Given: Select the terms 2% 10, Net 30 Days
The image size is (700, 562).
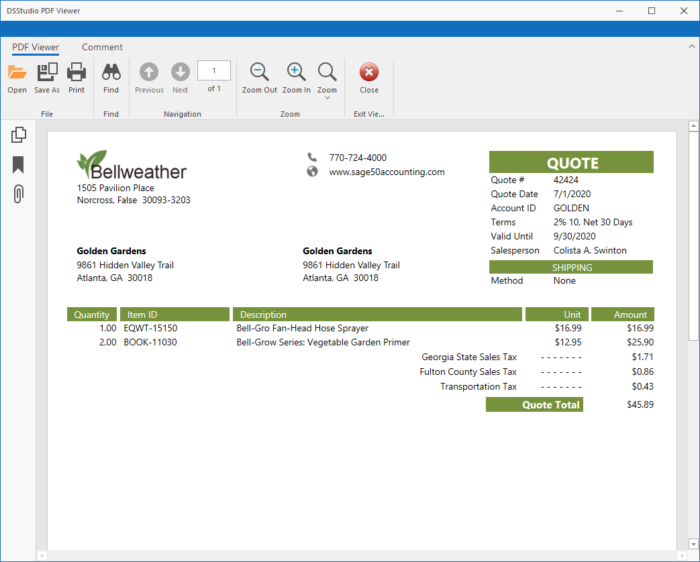Looking at the screenshot, I should tap(593, 222).
